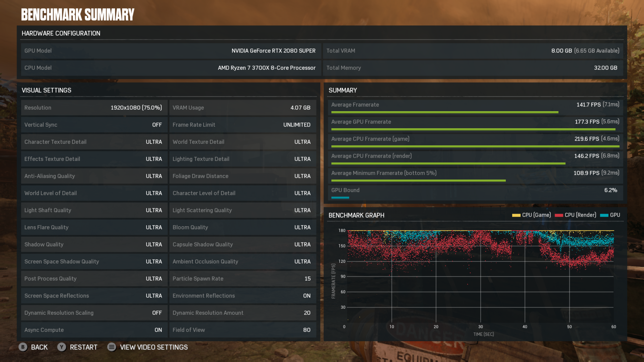Click the red CPU (Render) legend swatch
644x362 pixels.
[x=559, y=215]
